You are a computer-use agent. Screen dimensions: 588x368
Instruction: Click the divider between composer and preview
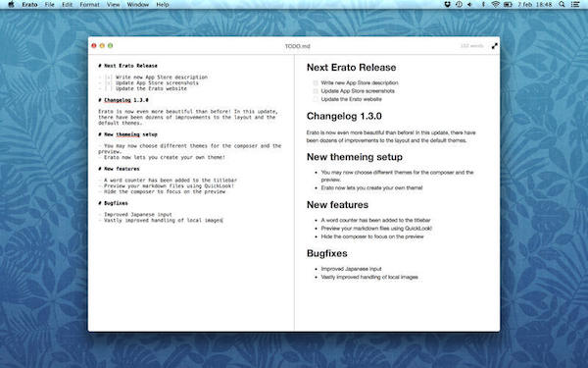(x=294, y=192)
